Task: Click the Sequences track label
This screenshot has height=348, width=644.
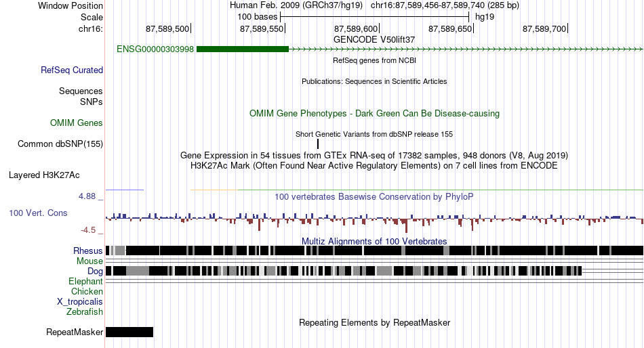Action: 81,91
